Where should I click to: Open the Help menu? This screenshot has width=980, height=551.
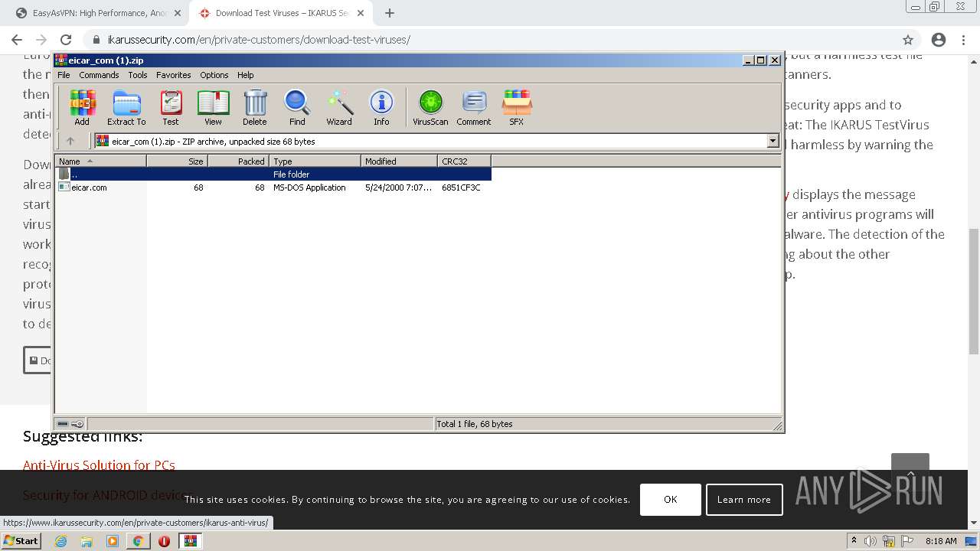pos(245,75)
